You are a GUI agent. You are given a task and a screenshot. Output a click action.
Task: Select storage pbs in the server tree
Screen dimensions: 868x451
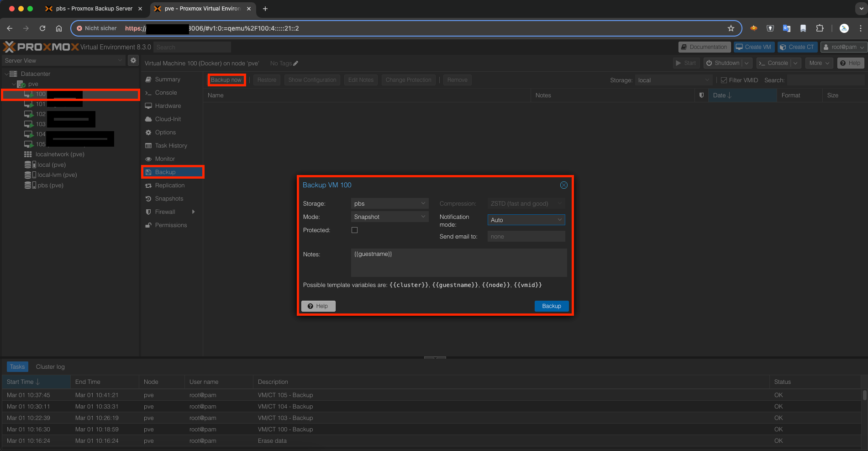point(49,185)
